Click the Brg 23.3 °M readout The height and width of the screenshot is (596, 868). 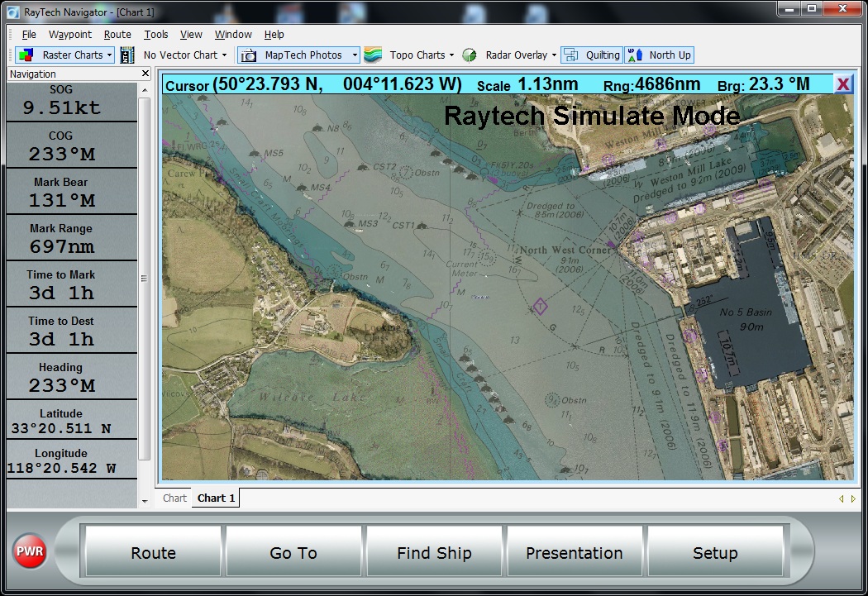click(x=763, y=84)
